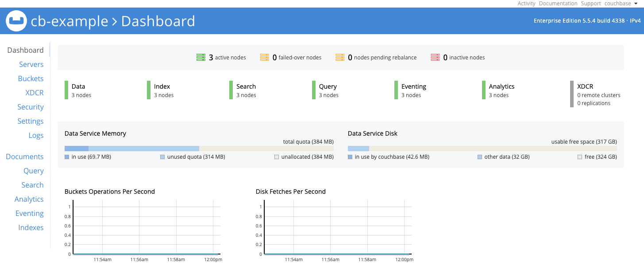644x274 pixels.
Task: Open the Query workbench from the sidebar
Action: pos(34,171)
